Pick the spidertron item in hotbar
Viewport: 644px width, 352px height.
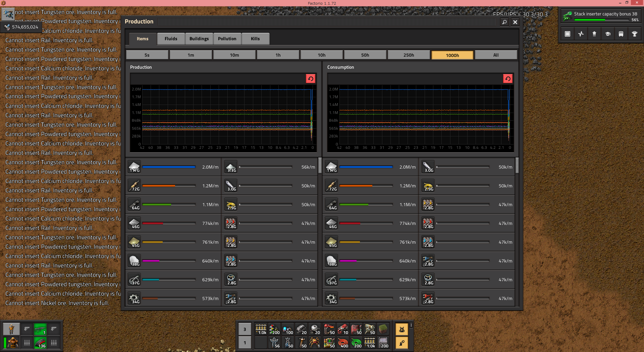click(x=315, y=343)
